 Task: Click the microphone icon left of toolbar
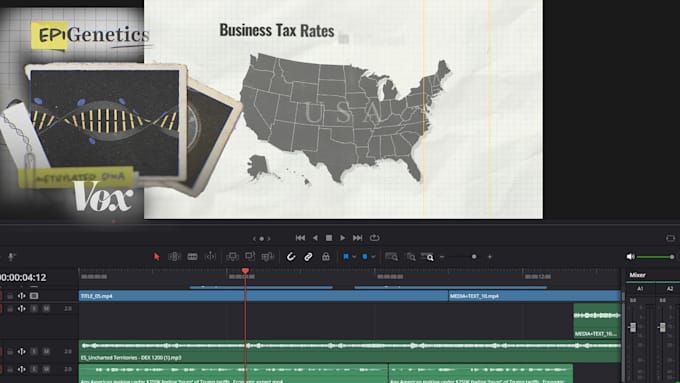coord(12,257)
